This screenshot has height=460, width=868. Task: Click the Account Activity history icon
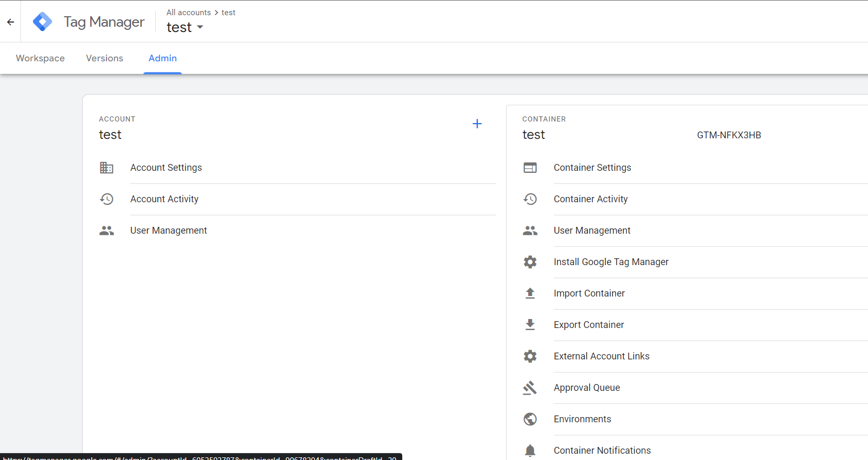pos(106,199)
